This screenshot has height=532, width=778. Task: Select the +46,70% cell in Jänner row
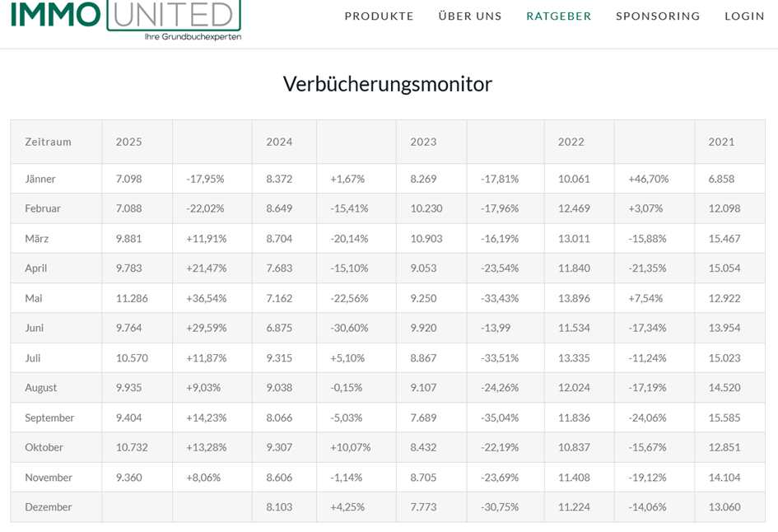(648, 179)
